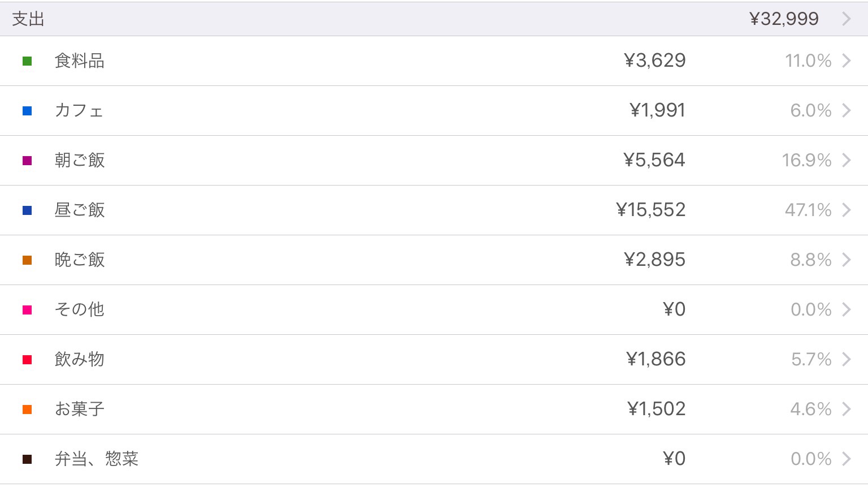868x487 pixels.
Task: Expand the カフェ row chevron
Action: (847, 110)
